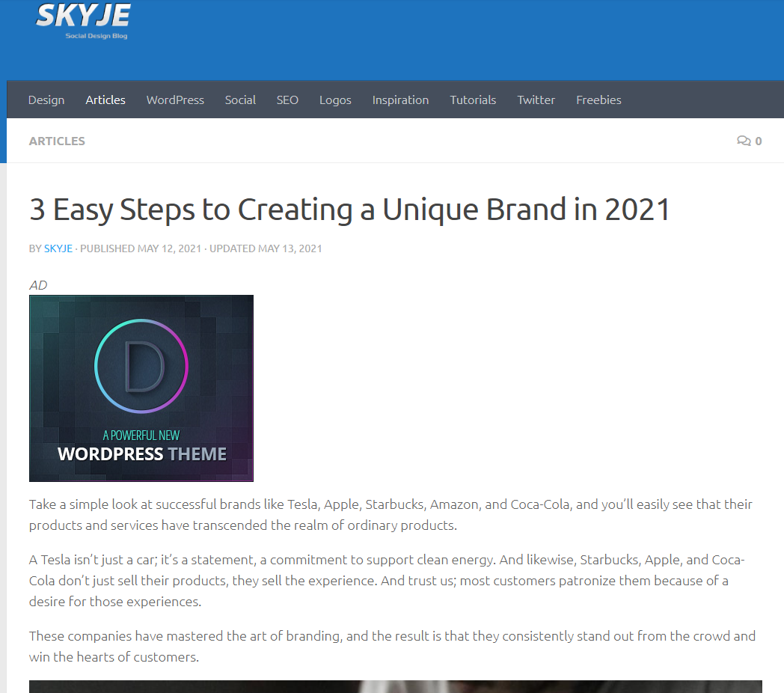Open the Inspiration category

pyautogui.click(x=400, y=100)
